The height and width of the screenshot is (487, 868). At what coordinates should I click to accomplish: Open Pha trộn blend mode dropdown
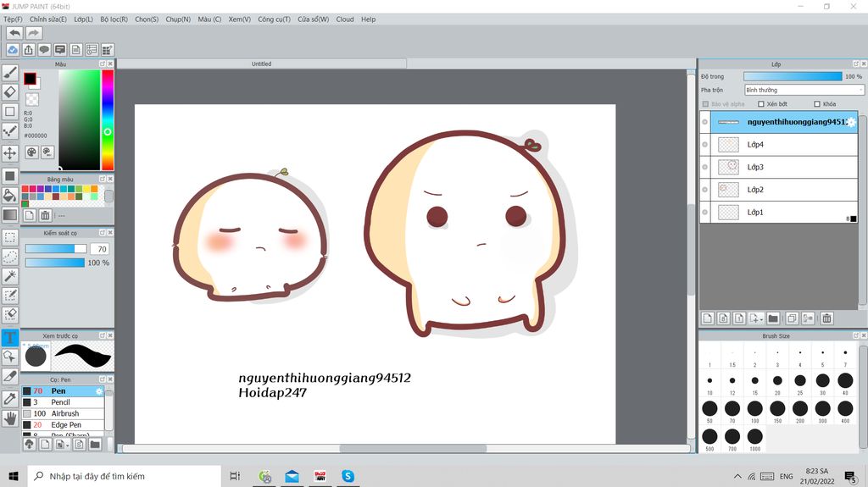(x=804, y=90)
